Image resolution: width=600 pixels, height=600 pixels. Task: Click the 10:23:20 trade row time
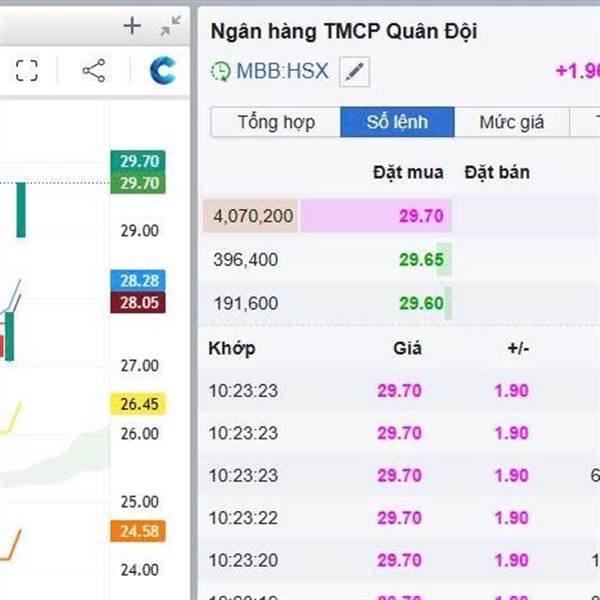coord(243,560)
